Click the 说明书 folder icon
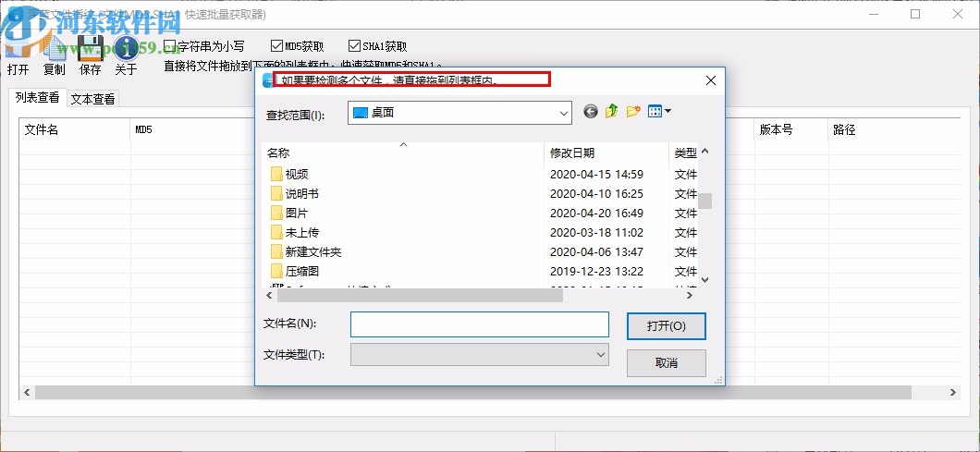The width and height of the screenshot is (980, 452). (x=276, y=193)
